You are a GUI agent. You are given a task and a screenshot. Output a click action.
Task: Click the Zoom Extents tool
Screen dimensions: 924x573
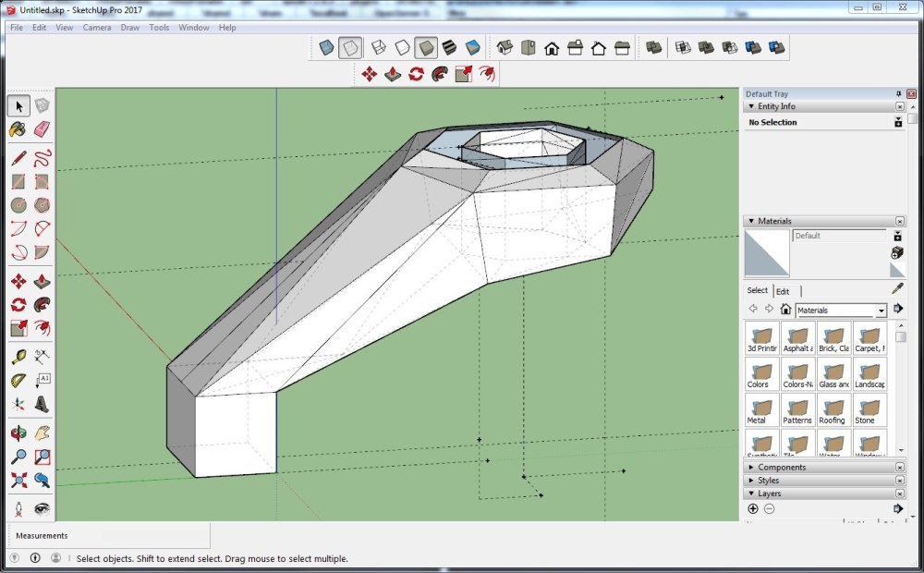coord(18,480)
